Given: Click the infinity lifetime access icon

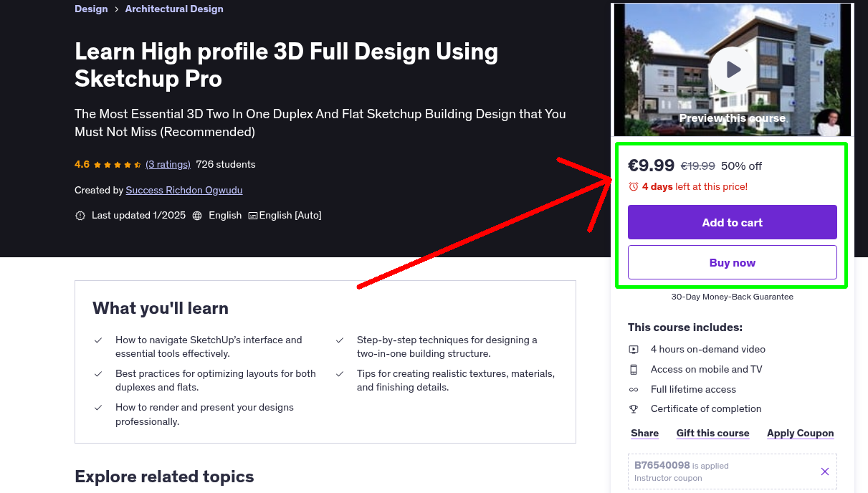Looking at the screenshot, I should [634, 390].
